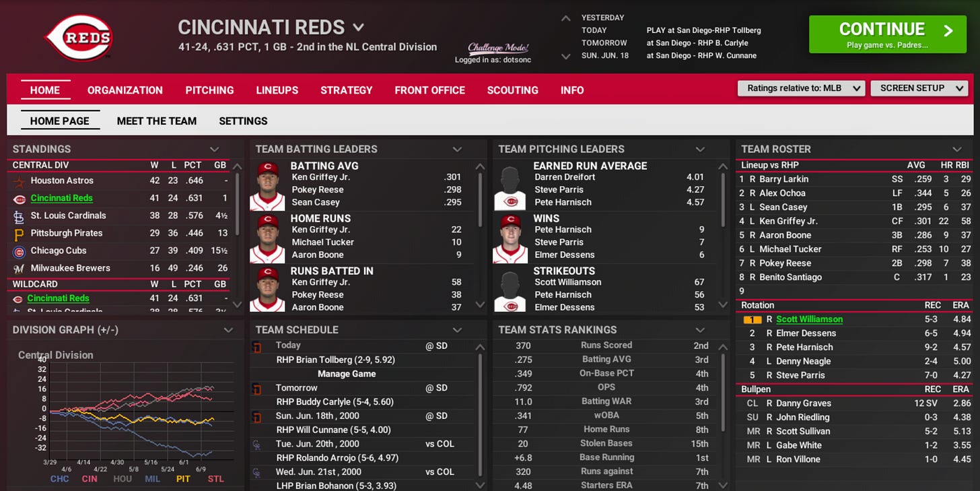Click the Rockies logo beside Wed. Jun. 21st game

point(256,473)
